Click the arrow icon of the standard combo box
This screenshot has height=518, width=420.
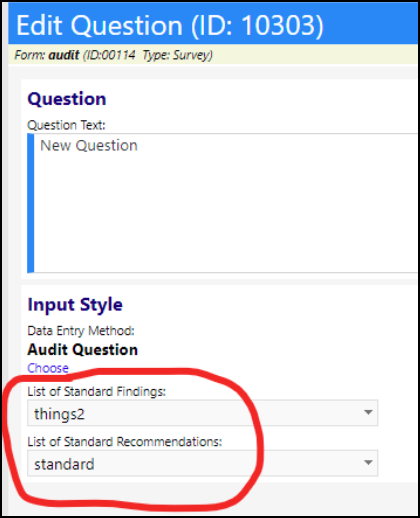click(368, 462)
